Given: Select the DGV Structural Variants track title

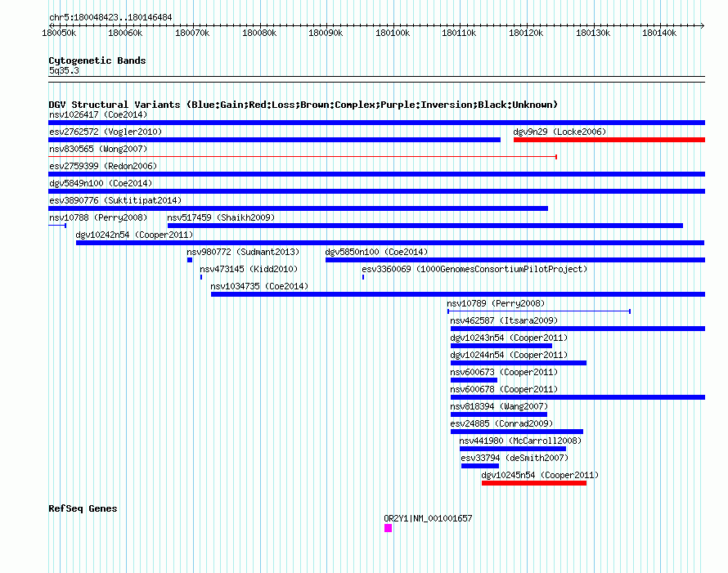Looking at the screenshot, I should coord(303,105).
